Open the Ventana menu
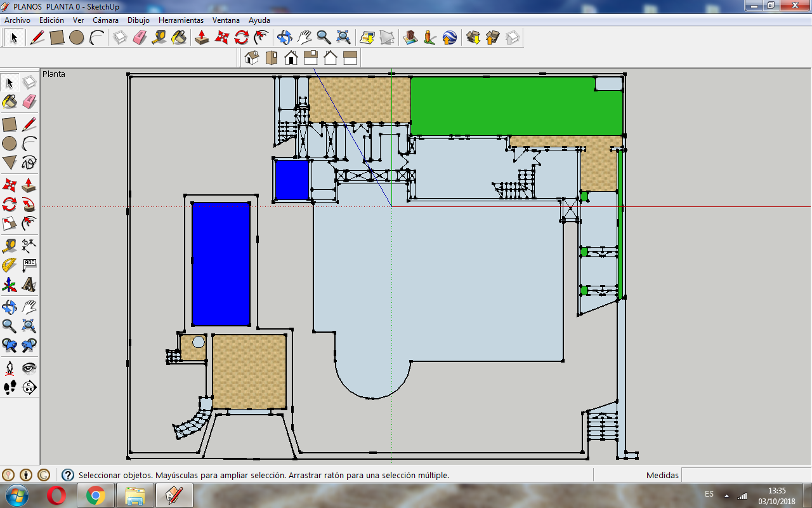 (226, 20)
